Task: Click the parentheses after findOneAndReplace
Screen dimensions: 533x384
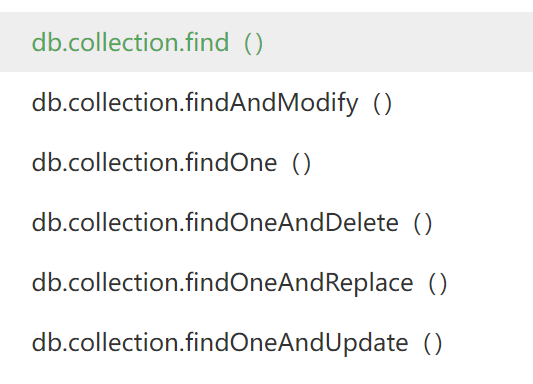Action: point(437,284)
